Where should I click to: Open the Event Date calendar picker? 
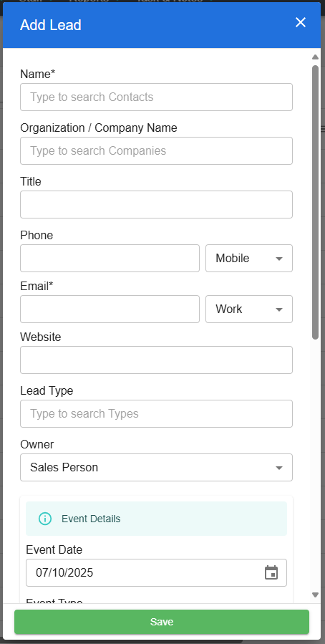tap(271, 572)
